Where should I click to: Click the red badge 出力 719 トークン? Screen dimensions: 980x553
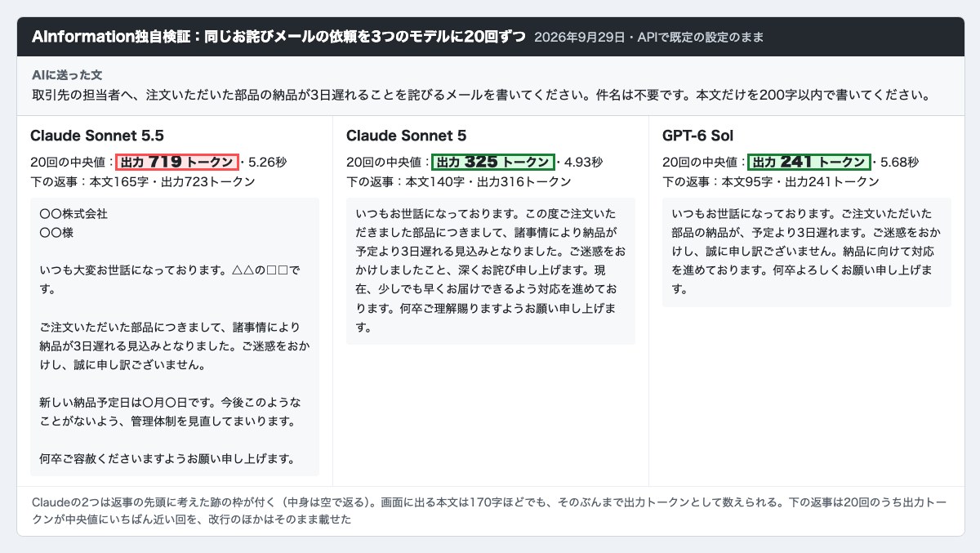coord(177,162)
